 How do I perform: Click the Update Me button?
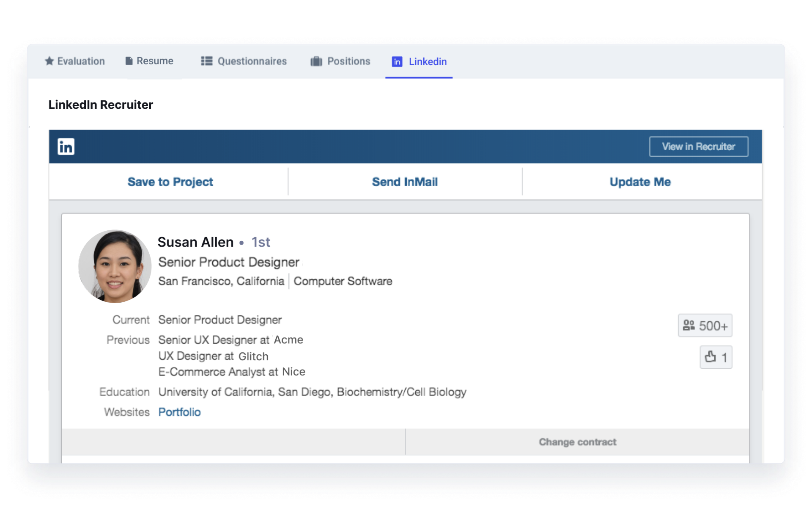click(640, 182)
